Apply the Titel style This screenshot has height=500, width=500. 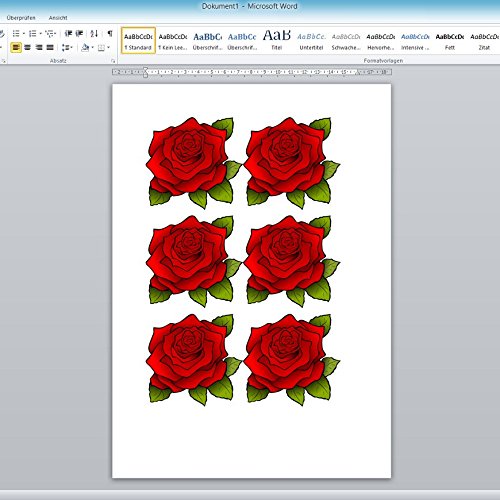coord(277,41)
